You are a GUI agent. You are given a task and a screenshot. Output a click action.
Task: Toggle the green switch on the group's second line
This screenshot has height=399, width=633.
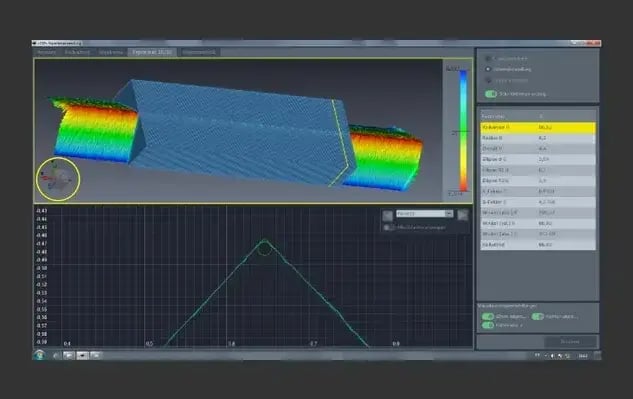click(488, 325)
